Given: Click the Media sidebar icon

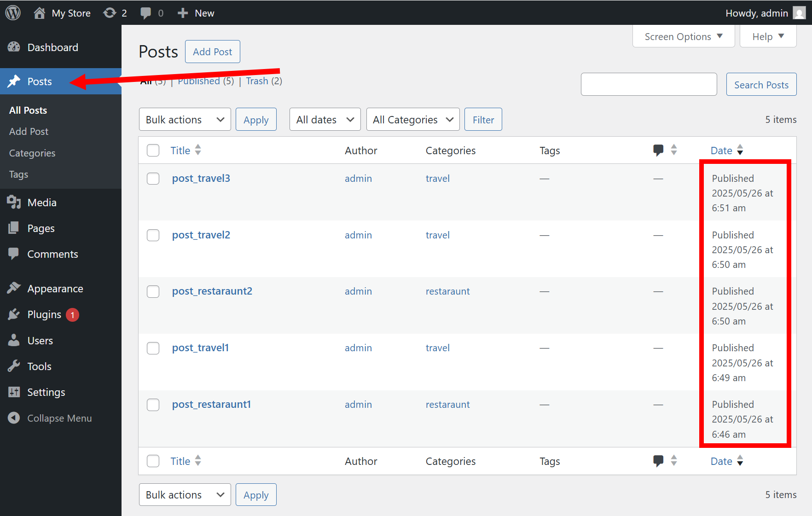Looking at the screenshot, I should tap(14, 202).
